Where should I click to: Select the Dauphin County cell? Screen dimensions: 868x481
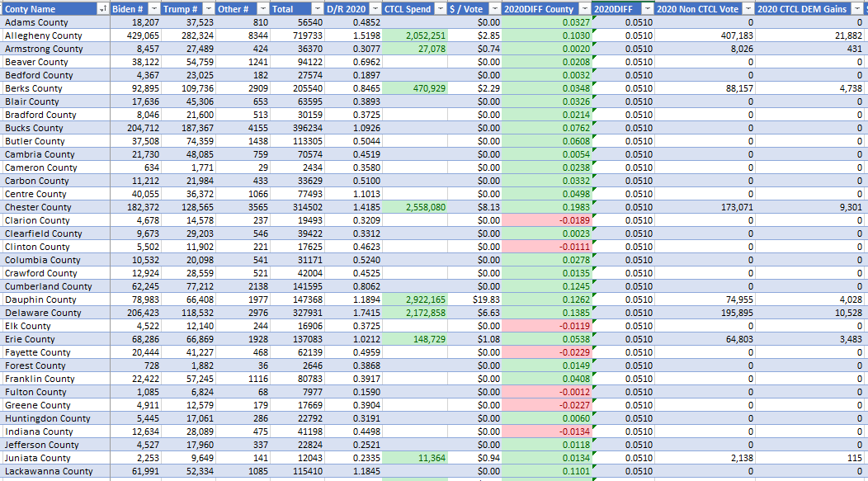(54, 299)
